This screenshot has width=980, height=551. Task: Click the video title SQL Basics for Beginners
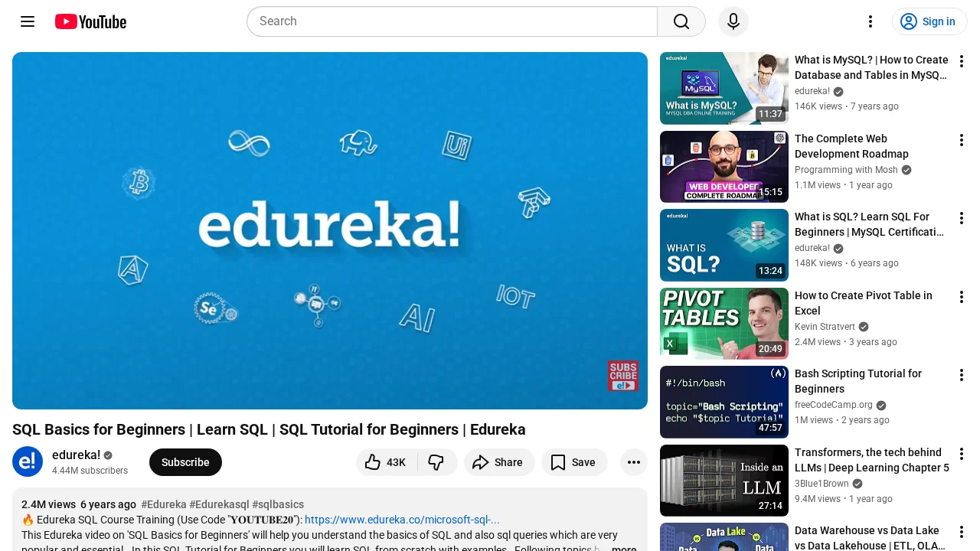coord(269,429)
